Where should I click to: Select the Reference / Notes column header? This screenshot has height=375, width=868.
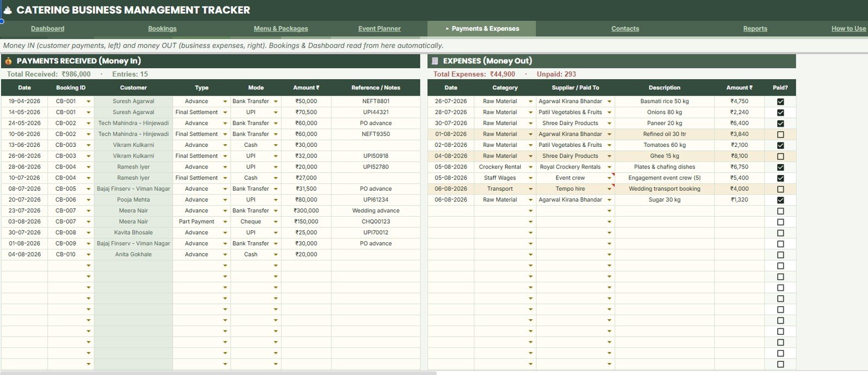[375, 87]
